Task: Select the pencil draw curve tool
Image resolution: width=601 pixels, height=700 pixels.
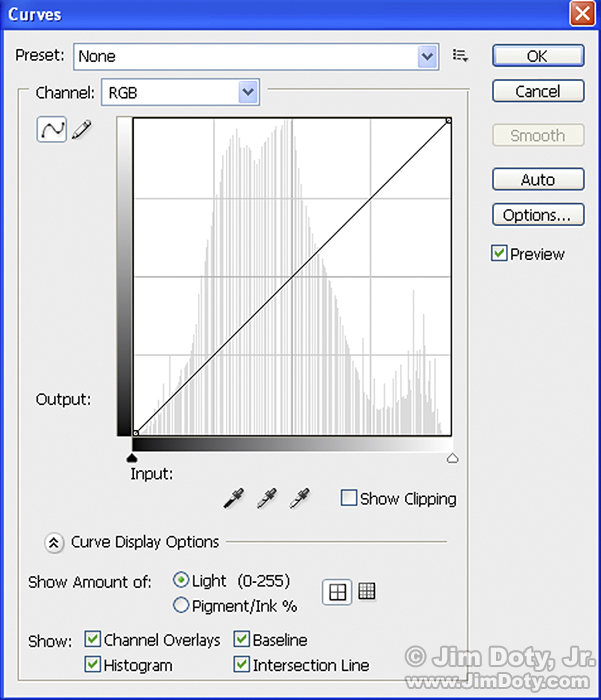Action: point(82,129)
